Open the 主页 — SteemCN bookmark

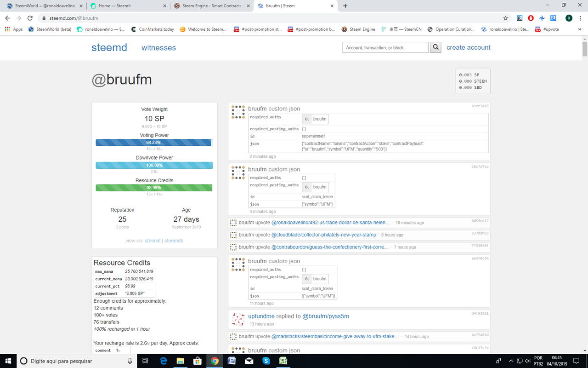pos(401,29)
